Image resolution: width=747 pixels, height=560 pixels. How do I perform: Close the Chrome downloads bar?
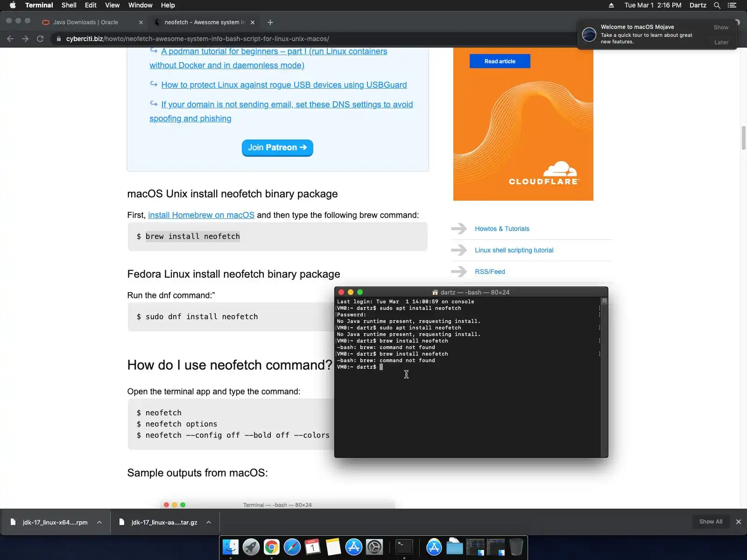click(x=739, y=522)
